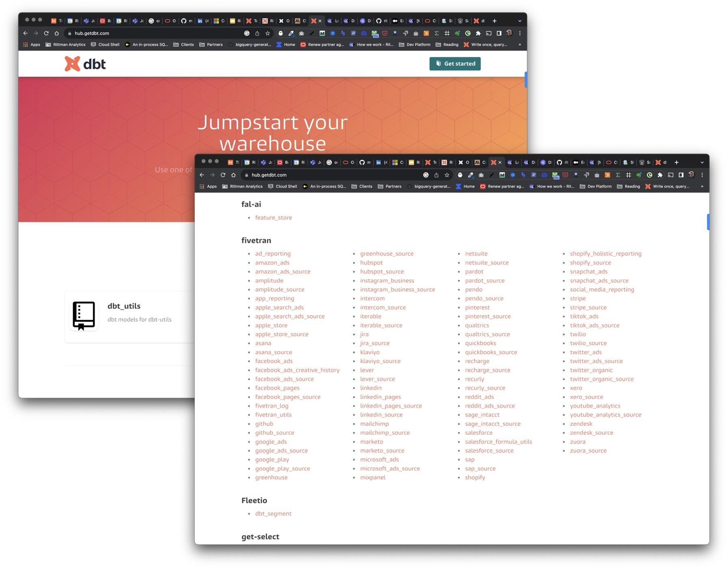The height and width of the screenshot is (569, 728).
Task: Click the reload icon in the front browser window
Action: (223, 175)
